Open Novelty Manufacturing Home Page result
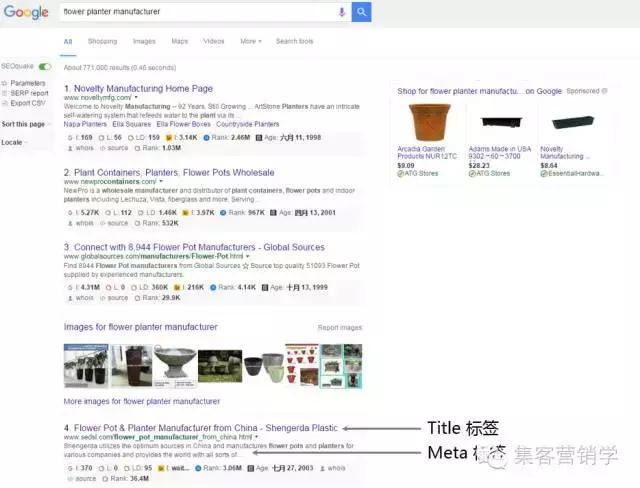 [x=143, y=89]
